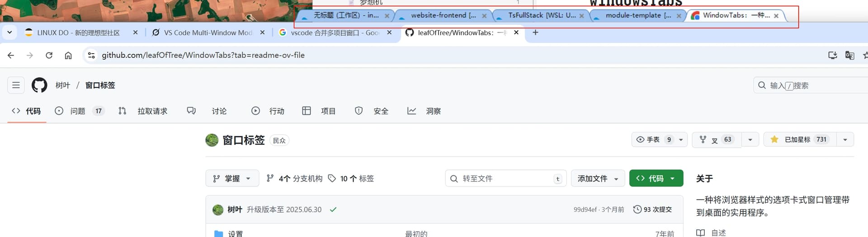This screenshot has height=237, width=868.
Task: Go to GitHub homepage via octocat logo
Action: pos(39,85)
